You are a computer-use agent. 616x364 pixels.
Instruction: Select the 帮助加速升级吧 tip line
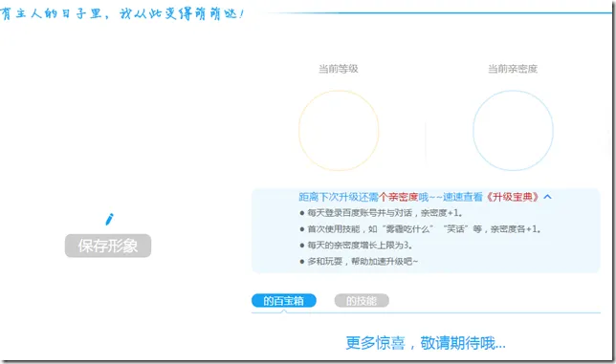359,261
